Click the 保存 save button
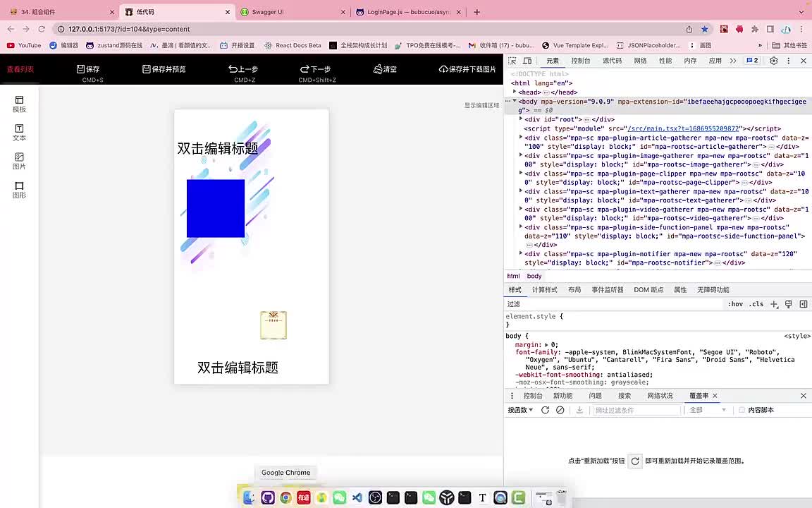812x508 pixels. coord(88,69)
